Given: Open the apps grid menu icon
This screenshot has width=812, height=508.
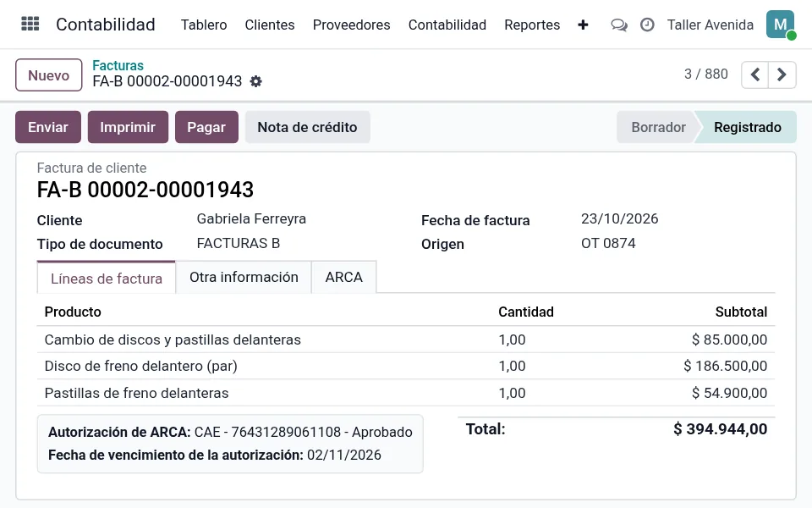Looking at the screenshot, I should tap(30, 24).
